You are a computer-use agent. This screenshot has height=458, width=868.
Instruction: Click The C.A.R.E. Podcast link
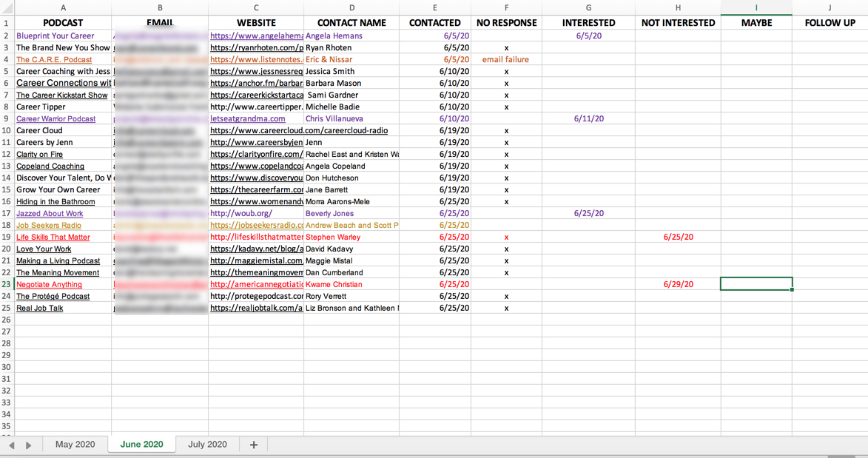[54, 59]
